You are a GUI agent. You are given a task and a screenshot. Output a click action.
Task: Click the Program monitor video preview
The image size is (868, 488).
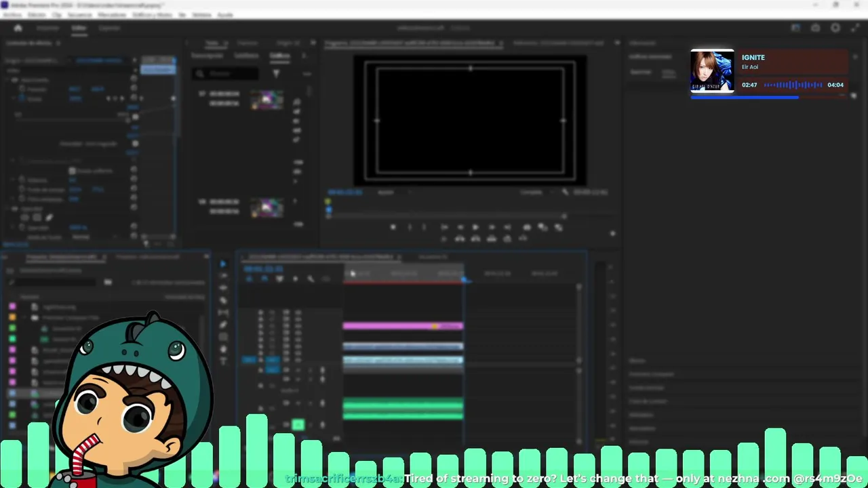click(470, 121)
